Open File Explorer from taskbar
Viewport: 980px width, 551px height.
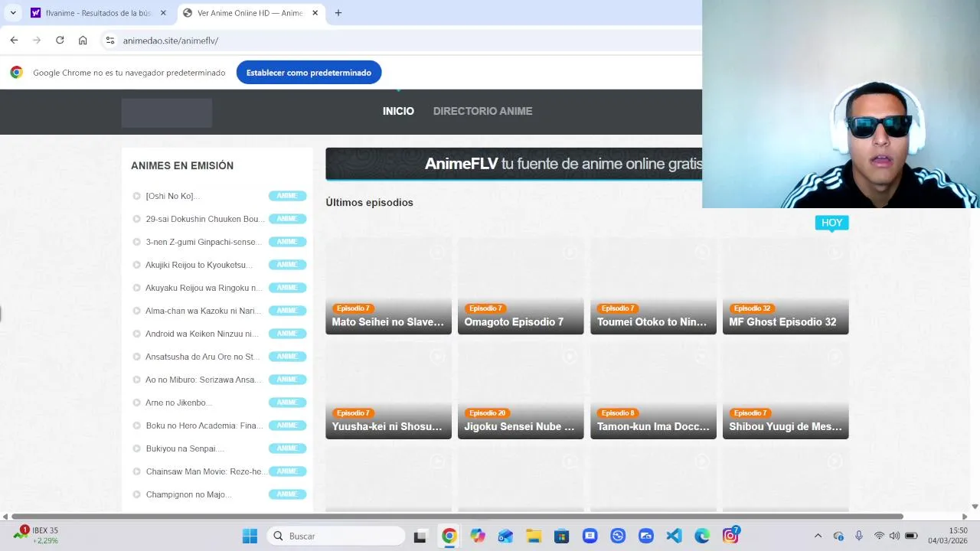coord(534,536)
